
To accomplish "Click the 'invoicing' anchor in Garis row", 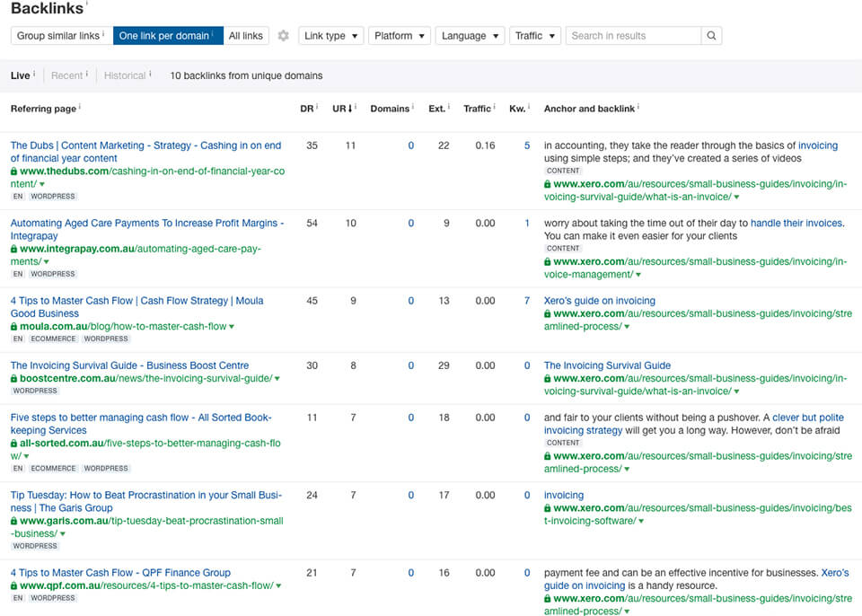I will (x=564, y=496).
